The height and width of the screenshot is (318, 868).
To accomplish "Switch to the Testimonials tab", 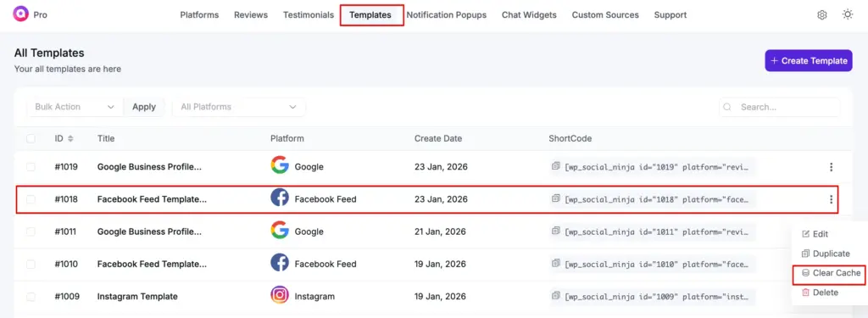I will [x=309, y=15].
